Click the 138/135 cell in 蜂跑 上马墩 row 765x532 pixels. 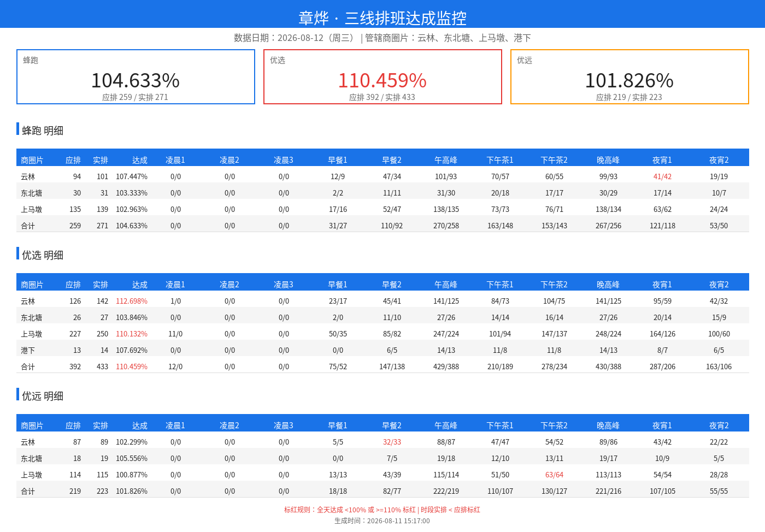446,209
